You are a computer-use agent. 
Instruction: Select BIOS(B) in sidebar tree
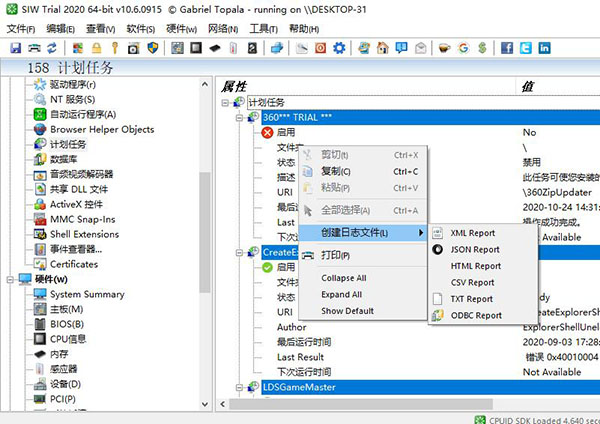tap(67, 324)
